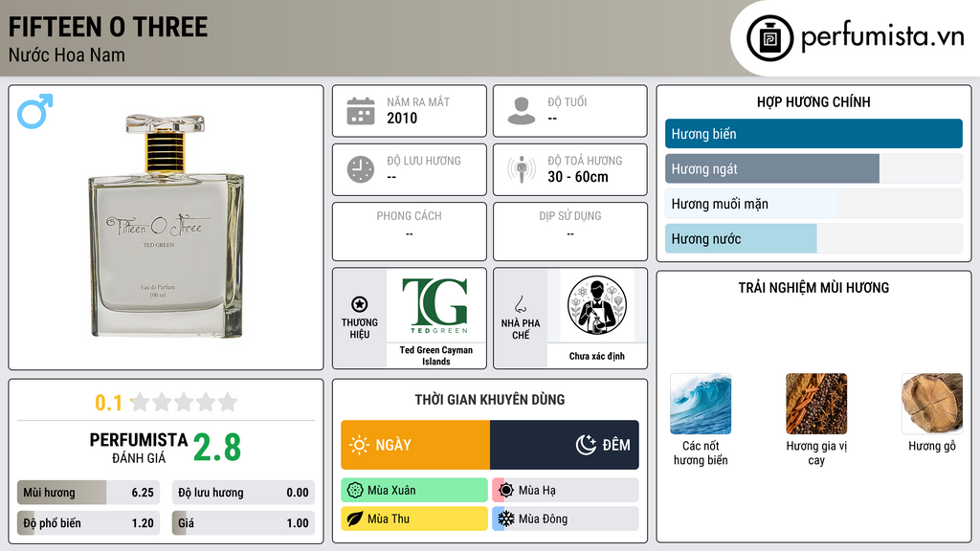980x551 pixels.
Task: Click the Chưa xác định perfumer label
Action: [597, 356]
